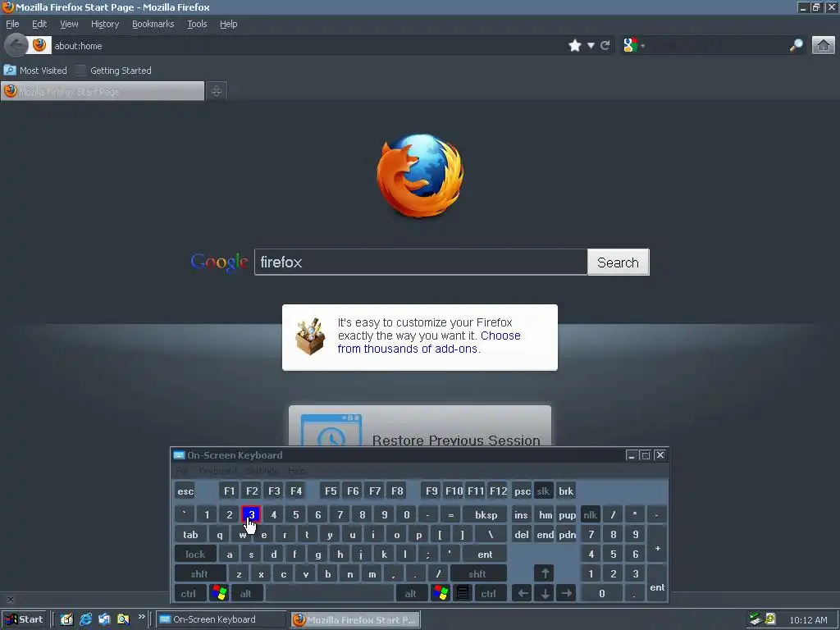Click the esc key on On-Screen Keyboard
840x630 pixels.
point(185,491)
